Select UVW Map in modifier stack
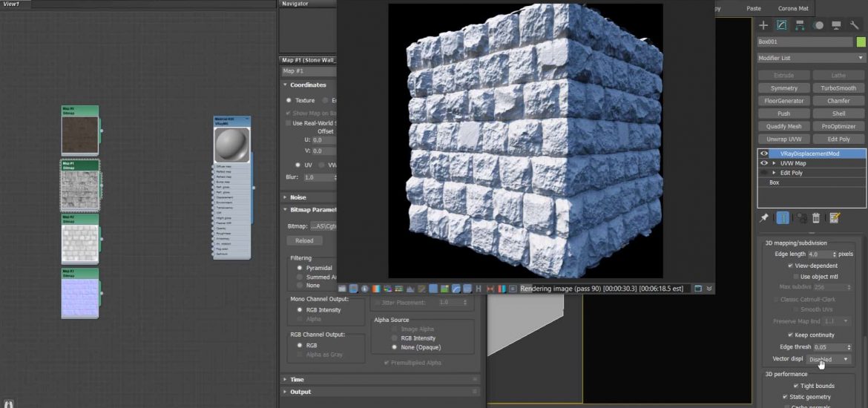The image size is (868, 408). (793, 163)
